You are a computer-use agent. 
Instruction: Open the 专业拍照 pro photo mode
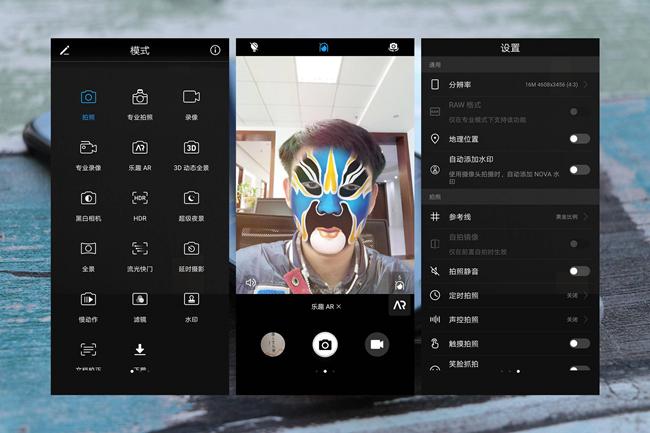coord(140,97)
